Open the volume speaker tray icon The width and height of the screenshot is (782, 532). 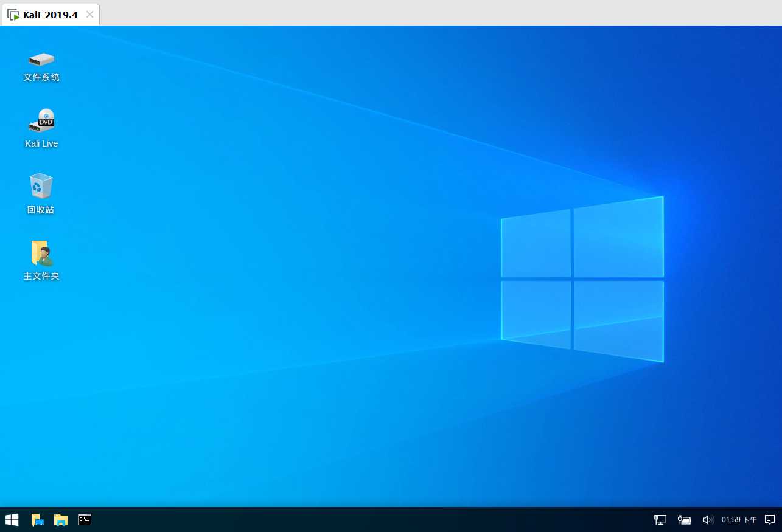coord(708,520)
